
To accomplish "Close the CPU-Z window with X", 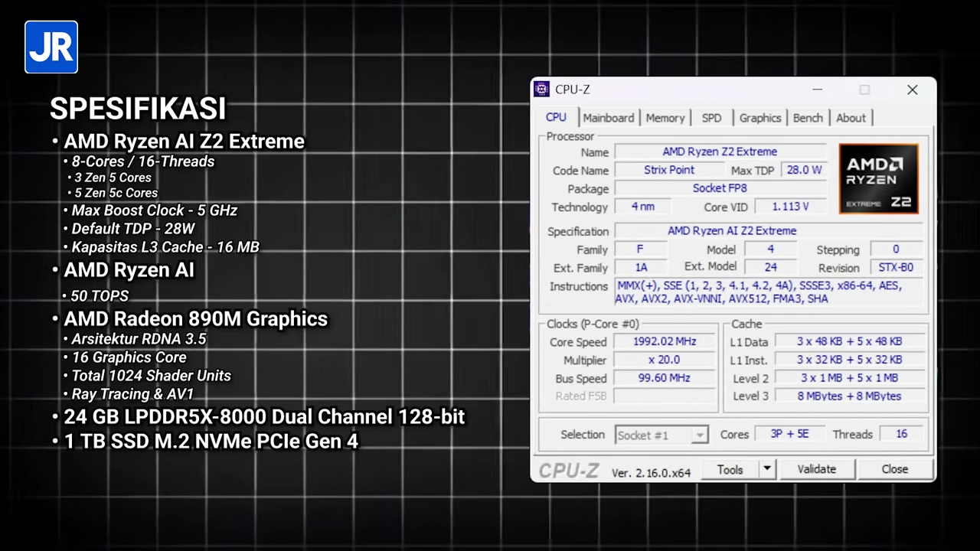I will tap(912, 90).
